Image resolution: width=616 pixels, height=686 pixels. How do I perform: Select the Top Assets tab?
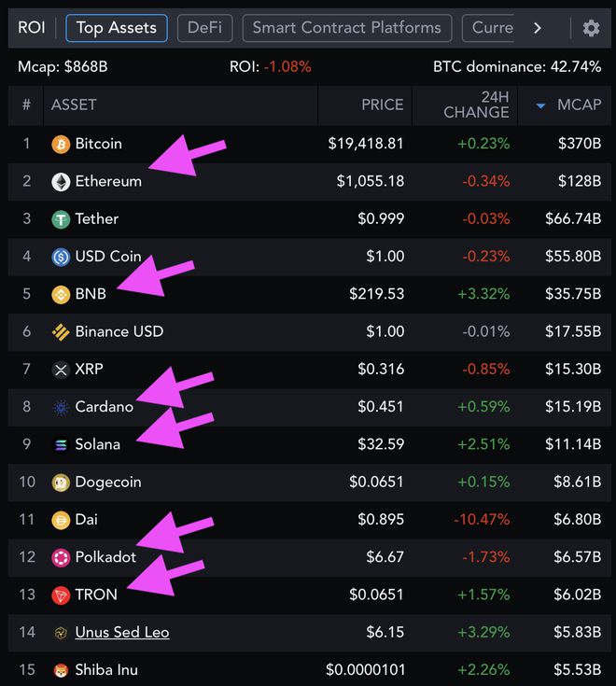117,28
